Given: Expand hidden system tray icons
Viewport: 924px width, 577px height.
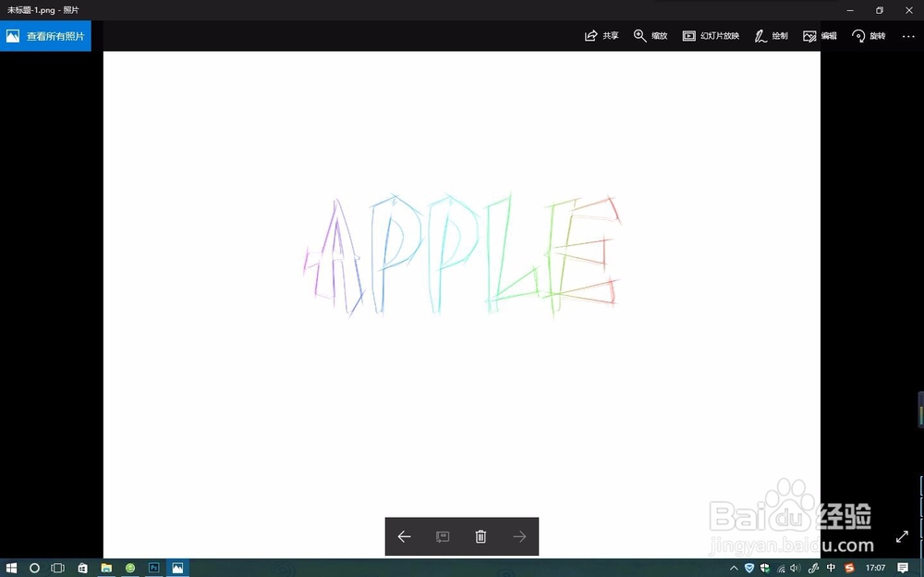Looking at the screenshot, I should [x=734, y=568].
